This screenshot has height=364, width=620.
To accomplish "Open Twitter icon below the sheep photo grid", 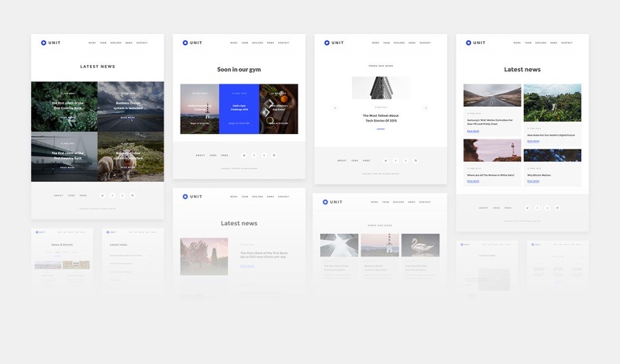I will 102,195.
